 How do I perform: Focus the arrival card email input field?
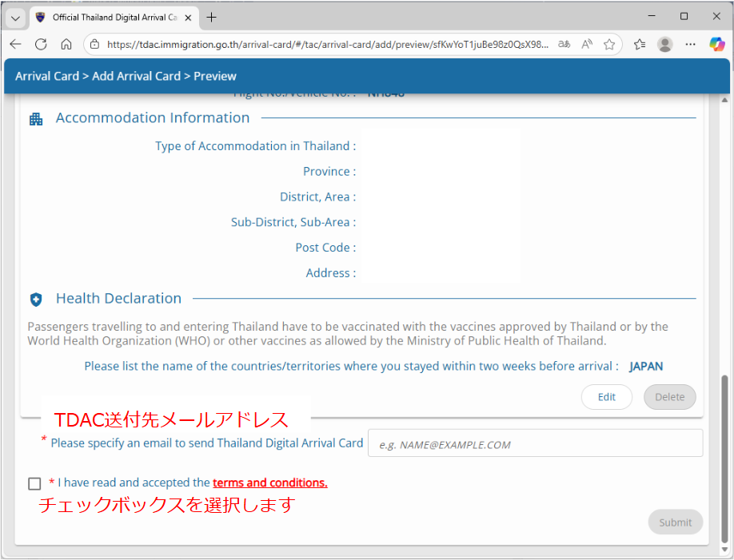coord(535,443)
